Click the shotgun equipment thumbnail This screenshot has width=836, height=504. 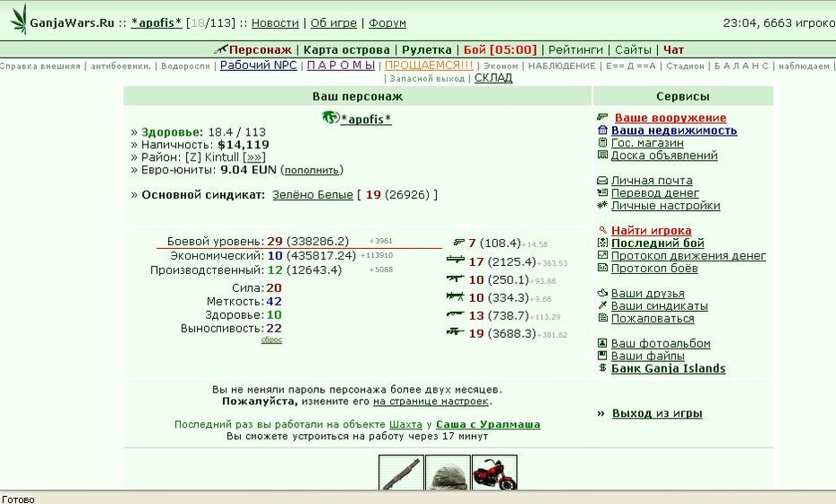click(401, 472)
